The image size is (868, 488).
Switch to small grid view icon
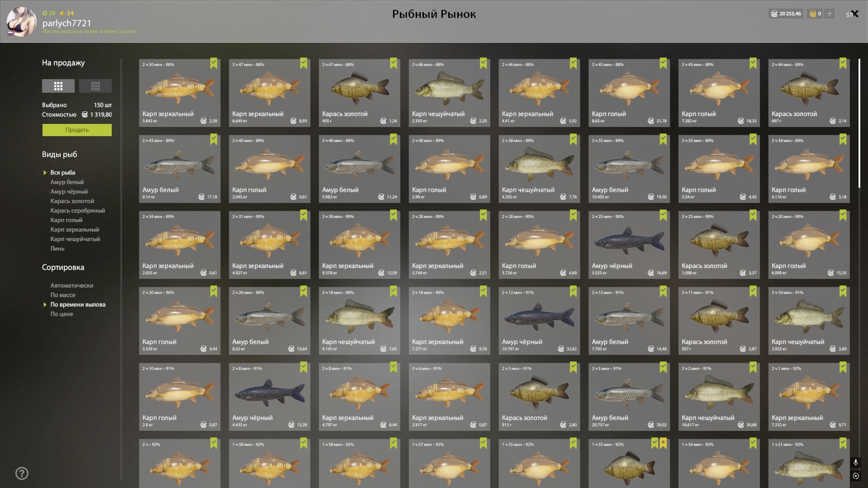click(x=95, y=86)
